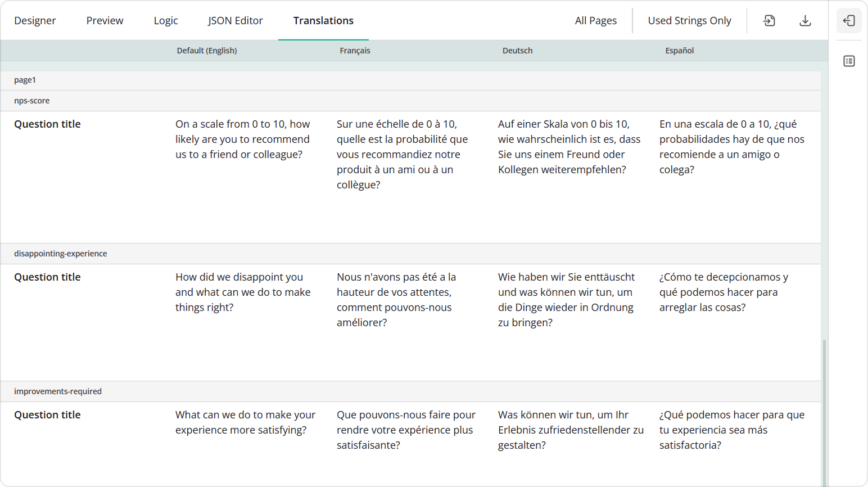Screen dimensions: 868x487
Task: Click the Spanish improvements-required translation text
Action: 731,430
